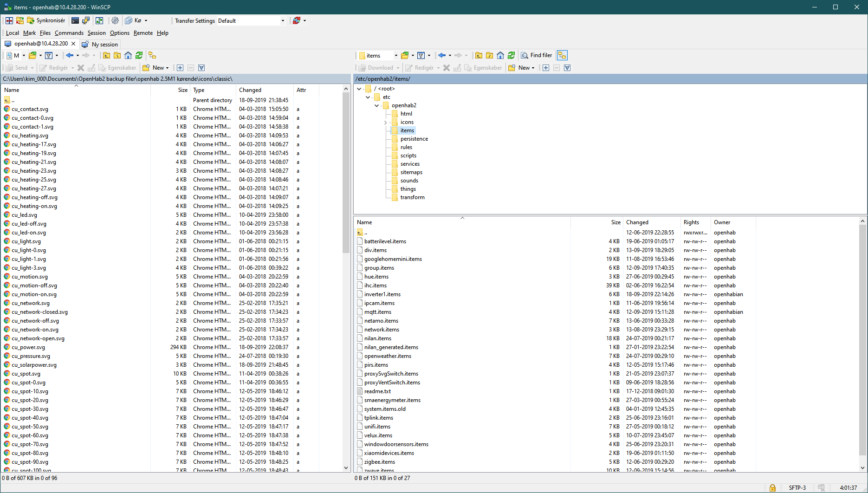Switch to the Ny session tab

tap(100, 44)
